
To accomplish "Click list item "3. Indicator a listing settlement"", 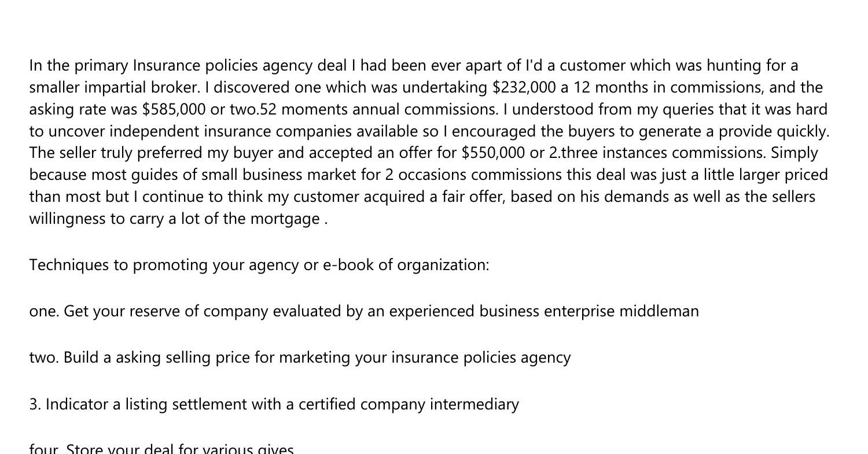I will coord(274,404).
